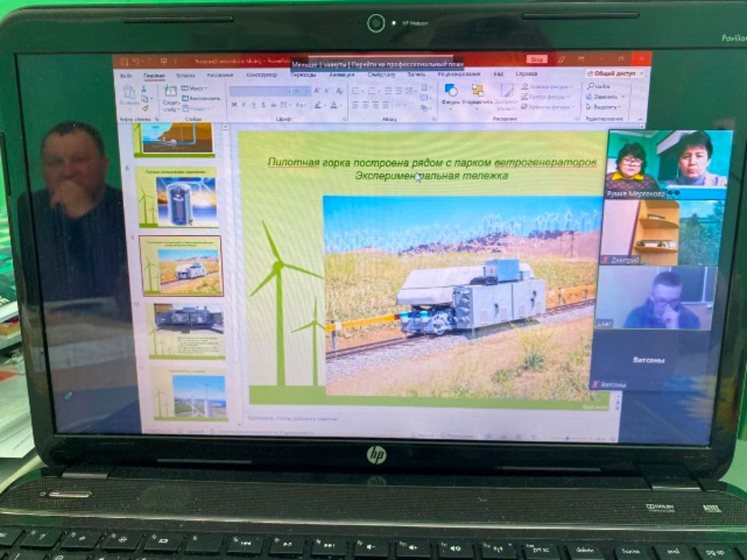Click the Перейти на профессиональный план link
Image resolution: width=747 pixels, height=560 pixels.
point(408,65)
